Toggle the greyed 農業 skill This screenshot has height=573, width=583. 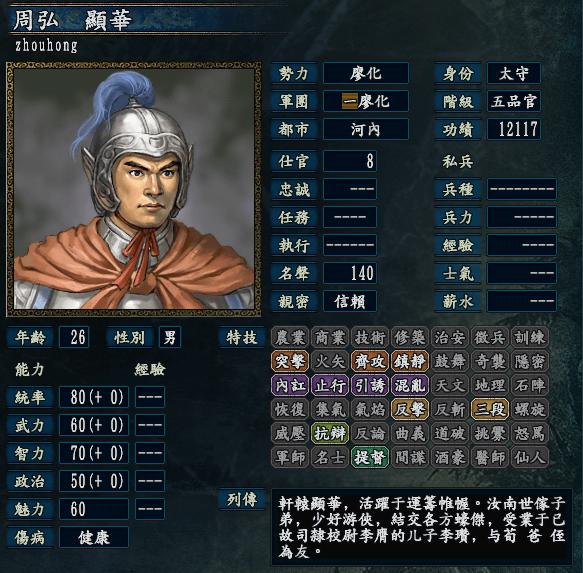(290, 337)
